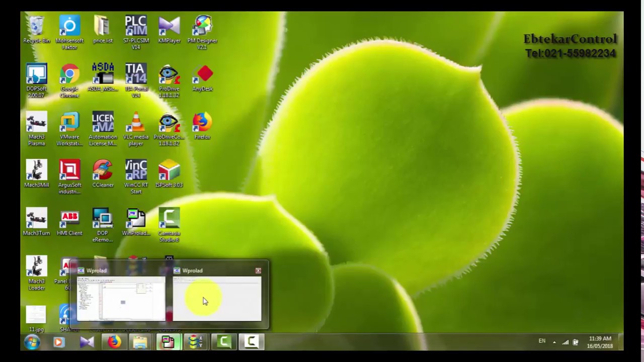Open the Recycle Bin desktop icon
Image resolution: width=644 pixels, height=362 pixels.
point(36,30)
